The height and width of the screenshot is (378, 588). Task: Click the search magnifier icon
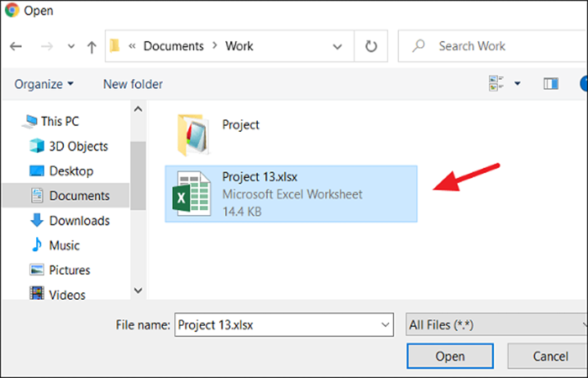point(418,46)
